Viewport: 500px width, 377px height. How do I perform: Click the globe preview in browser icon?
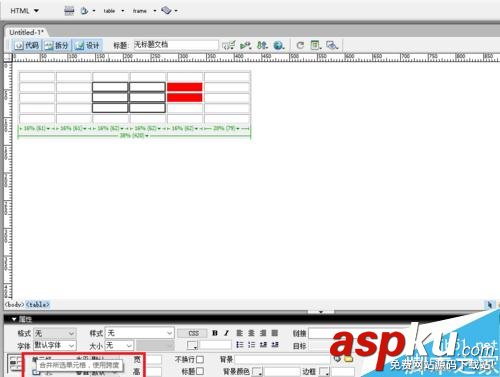coord(278,45)
